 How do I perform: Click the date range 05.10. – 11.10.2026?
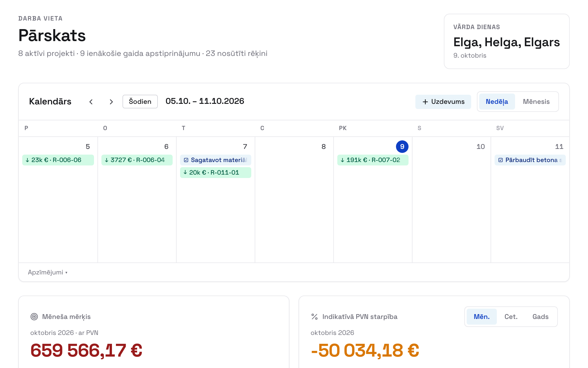click(205, 101)
